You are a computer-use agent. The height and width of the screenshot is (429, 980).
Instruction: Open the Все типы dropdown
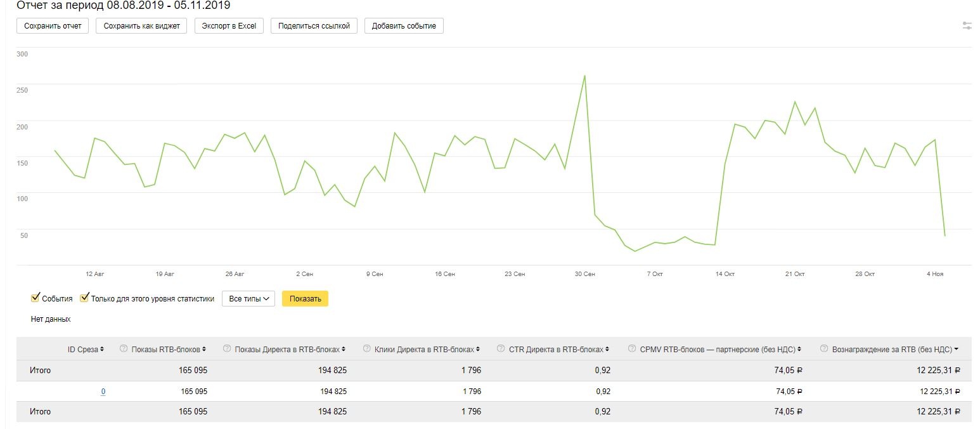[248, 299]
